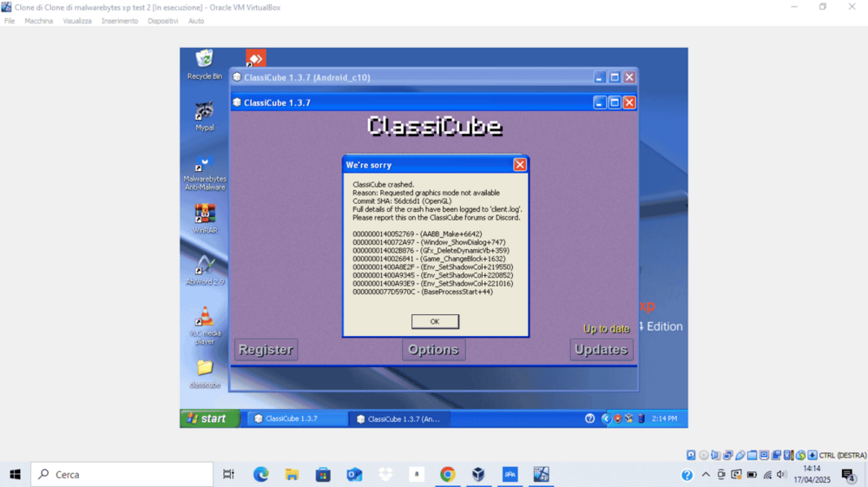Open the Recycle Bin desktop icon

click(204, 65)
